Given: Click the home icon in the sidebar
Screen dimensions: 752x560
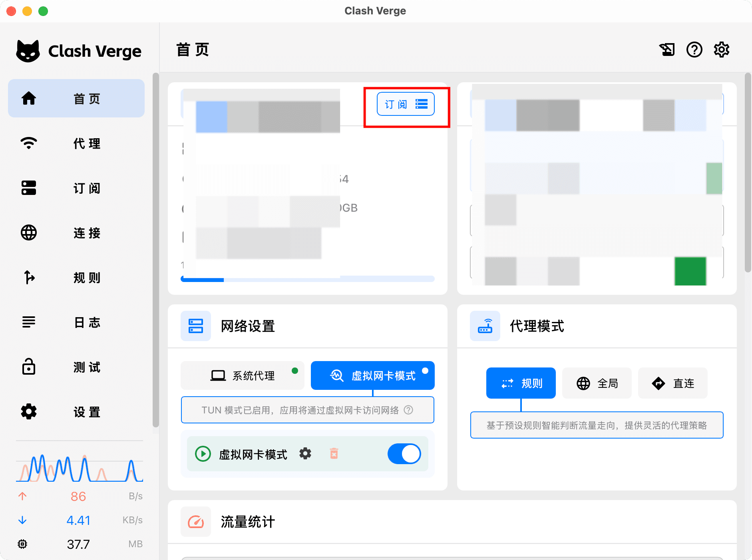Looking at the screenshot, I should (29, 98).
